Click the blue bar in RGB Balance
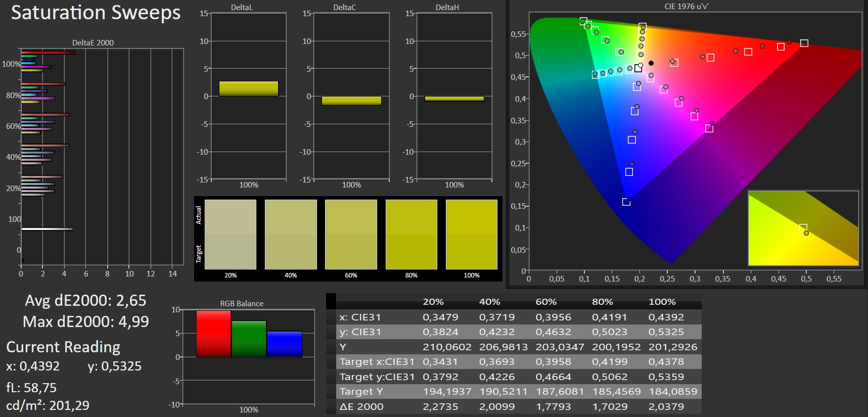The height and width of the screenshot is (417, 868). 284,344
